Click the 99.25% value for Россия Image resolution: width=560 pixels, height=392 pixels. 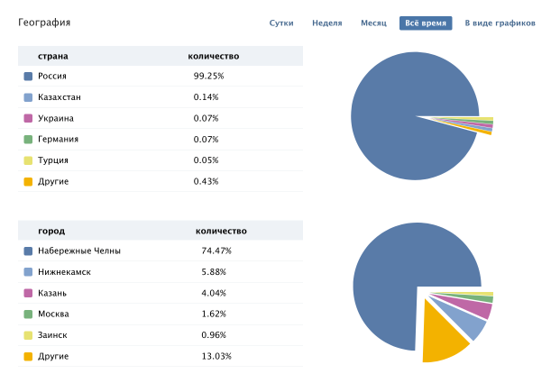coord(208,77)
